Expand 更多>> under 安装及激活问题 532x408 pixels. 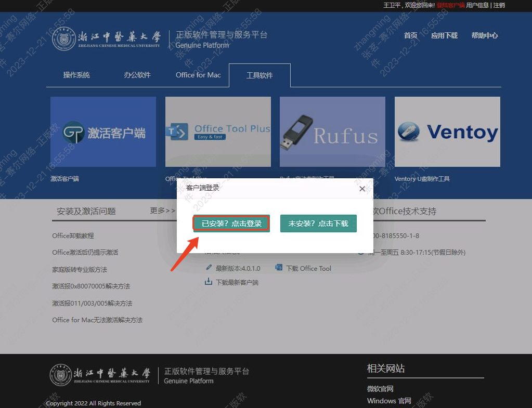(162, 210)
